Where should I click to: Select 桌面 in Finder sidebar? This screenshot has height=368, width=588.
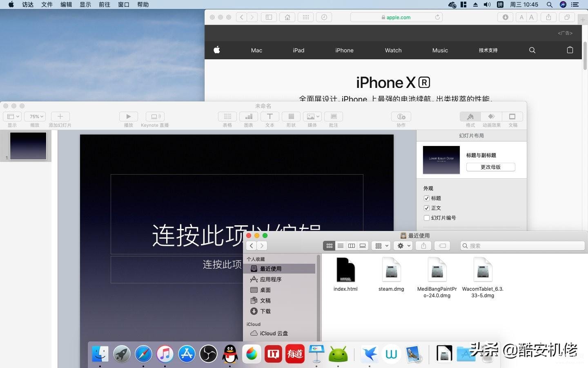280,290
